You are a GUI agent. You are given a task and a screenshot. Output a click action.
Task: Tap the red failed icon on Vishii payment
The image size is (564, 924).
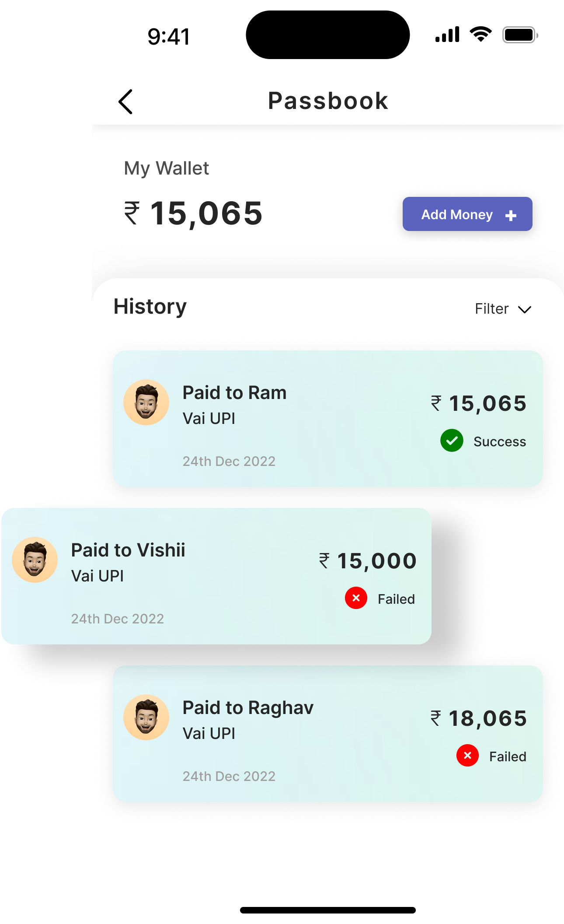point(356,598)
